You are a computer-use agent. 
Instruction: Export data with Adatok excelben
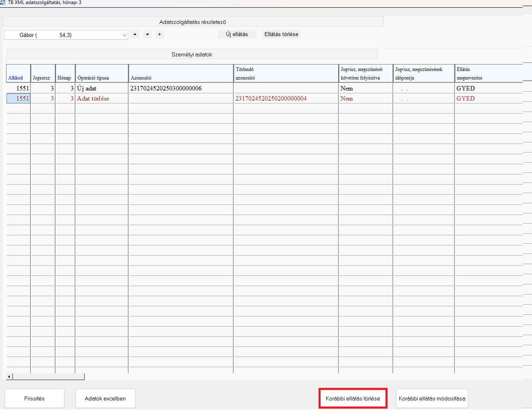click(x=105, y=398)
